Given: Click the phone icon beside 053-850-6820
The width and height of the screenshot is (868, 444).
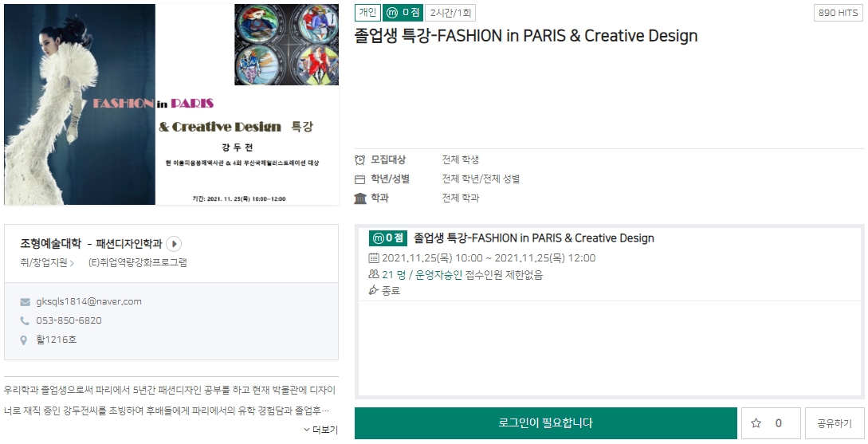Looking at the screenshot, I should (x=25, y=321).
